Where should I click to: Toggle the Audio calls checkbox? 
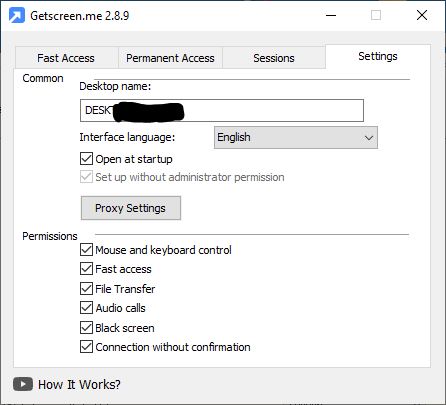click(86, 308)
